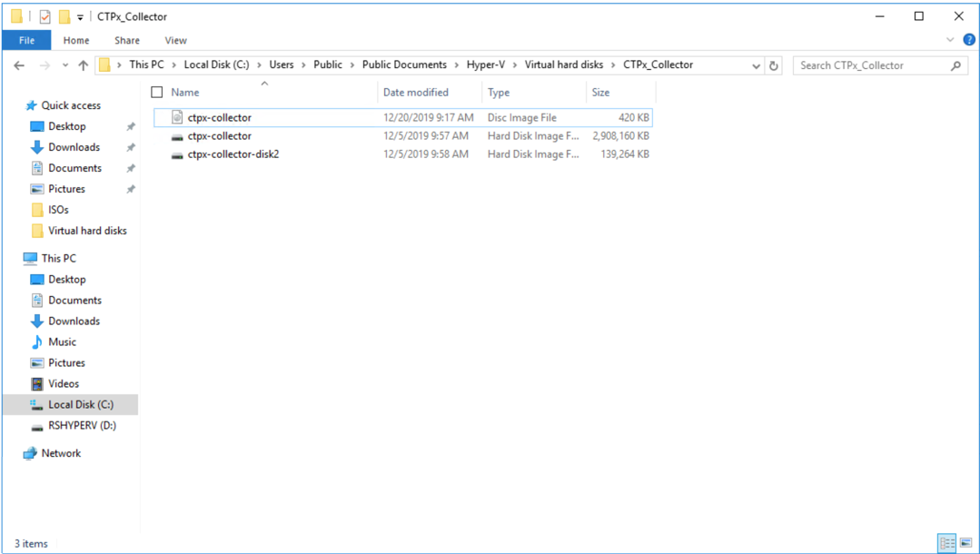
Task: Navigate to 'Public Documents' breadcrumb
Action: click(x=404, y=64)
